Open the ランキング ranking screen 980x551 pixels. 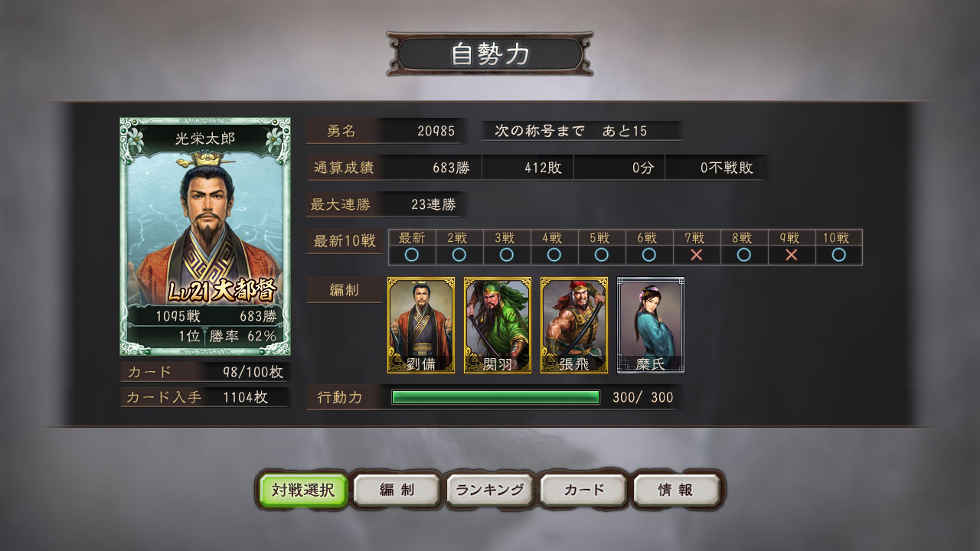(490, 491)
